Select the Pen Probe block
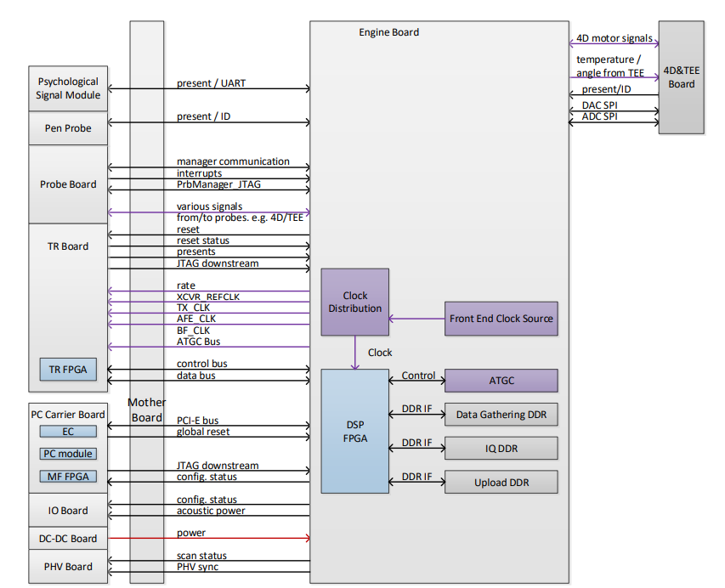 68,128
